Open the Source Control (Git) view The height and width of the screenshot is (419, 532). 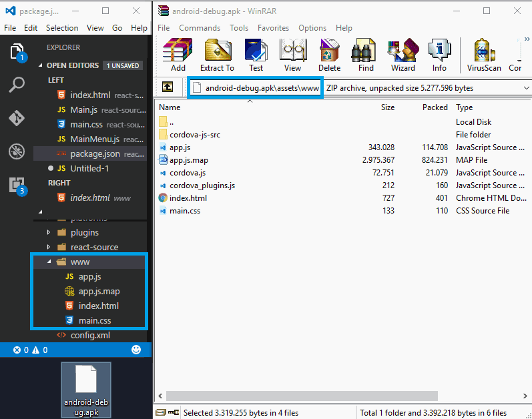pyautogui.click(x=17, y=118)
